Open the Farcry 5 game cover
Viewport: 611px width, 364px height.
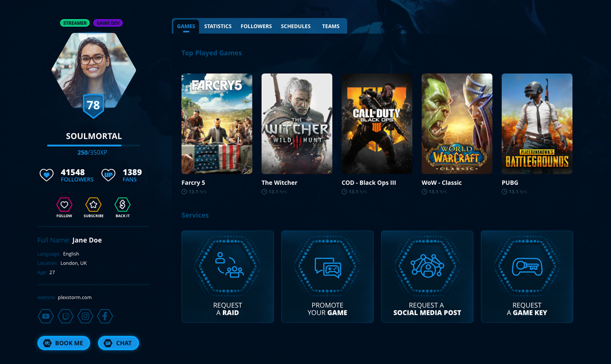[217, 124]
